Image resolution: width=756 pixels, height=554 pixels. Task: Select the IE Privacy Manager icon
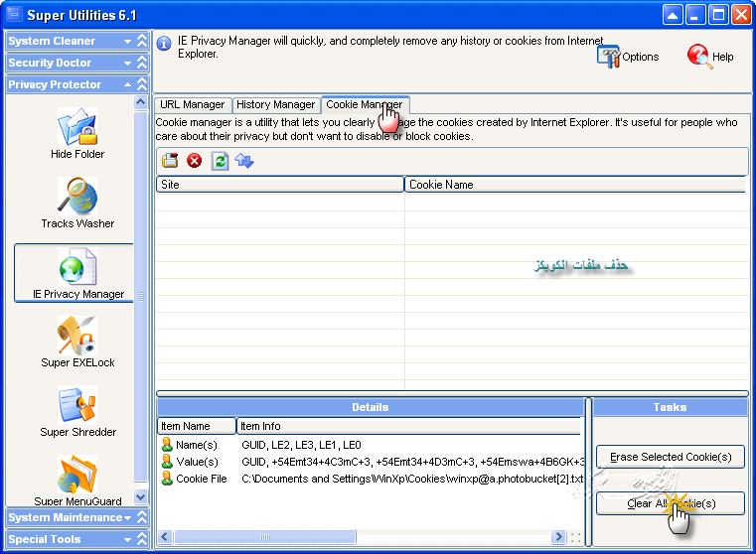pos(77,266)
